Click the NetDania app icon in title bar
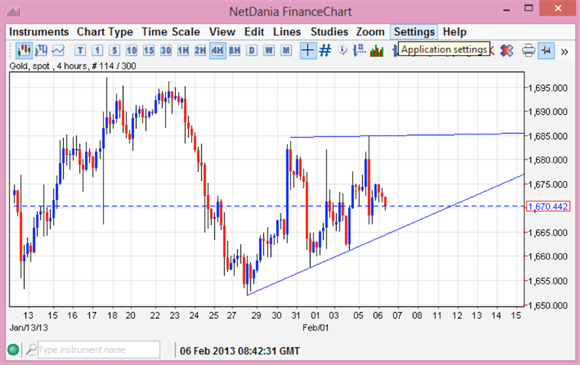The width and height of the screenshot is (580, 365). [x=14, y=11]
